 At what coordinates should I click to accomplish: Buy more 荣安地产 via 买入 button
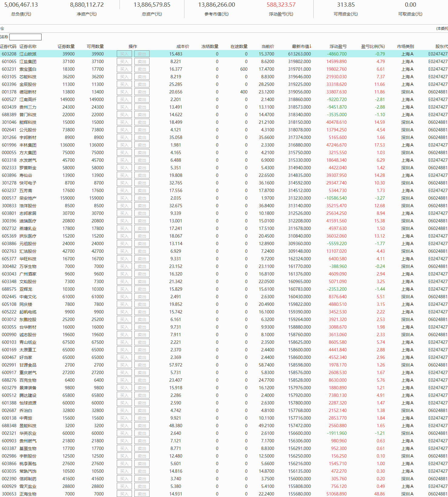(x=124, y=198)
